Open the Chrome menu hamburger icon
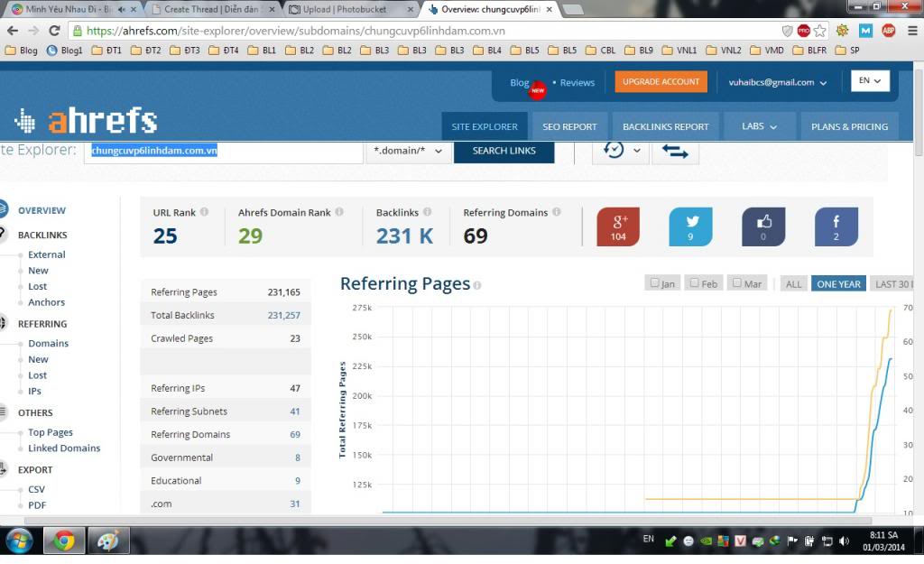 click(911, 31)
